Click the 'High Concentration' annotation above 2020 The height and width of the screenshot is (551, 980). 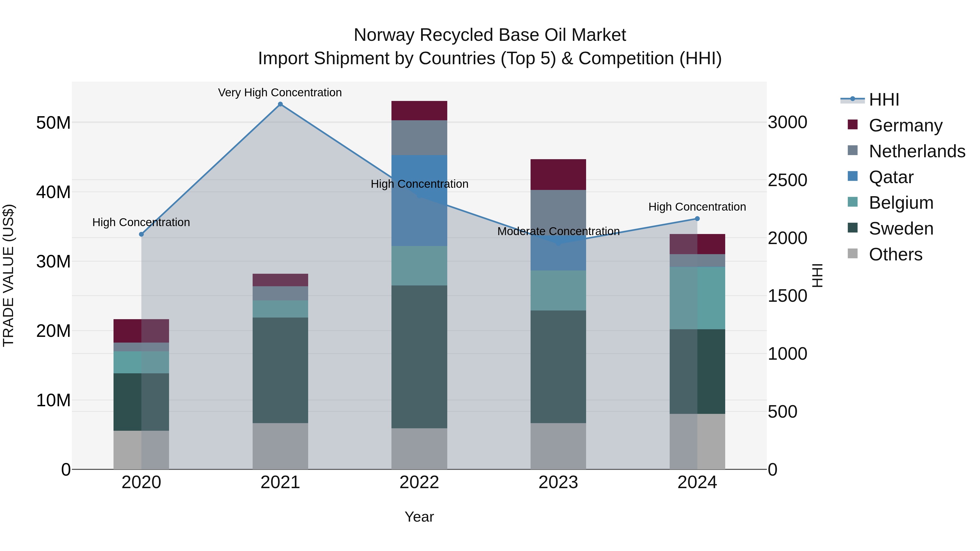pyautogui.click(x=141, y=223)
